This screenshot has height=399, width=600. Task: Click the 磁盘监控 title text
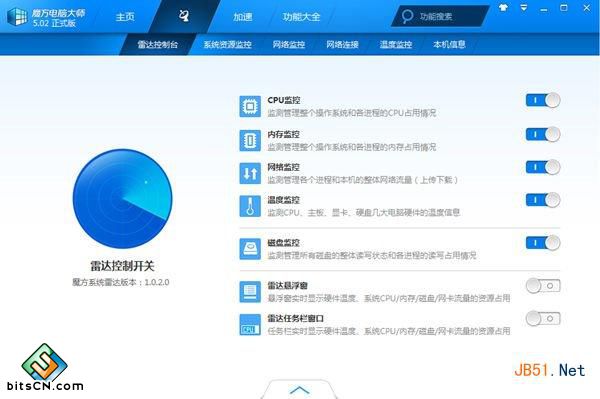pos(284,243)
